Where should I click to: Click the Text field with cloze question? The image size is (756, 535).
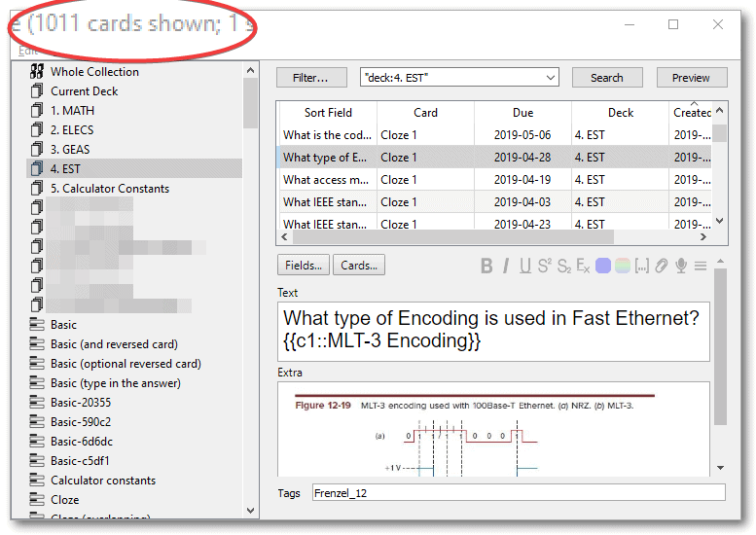[493, 332]
